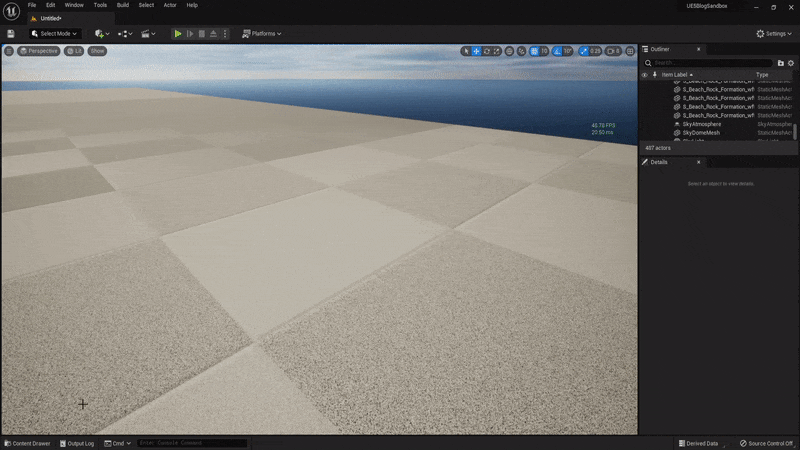
Task: Click the skip frame play button
Action: click(x=190, y=34)
